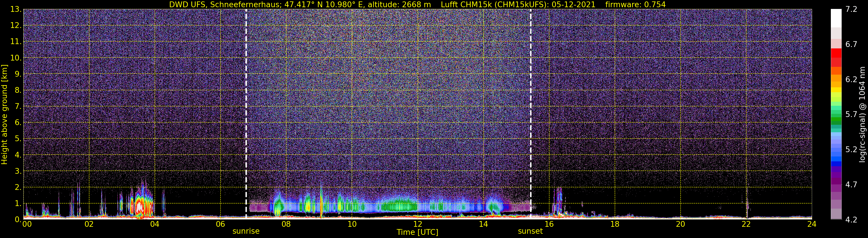The image size is (868, 238).
Task: Click the '16' time axis tick label
Action: 549,224
